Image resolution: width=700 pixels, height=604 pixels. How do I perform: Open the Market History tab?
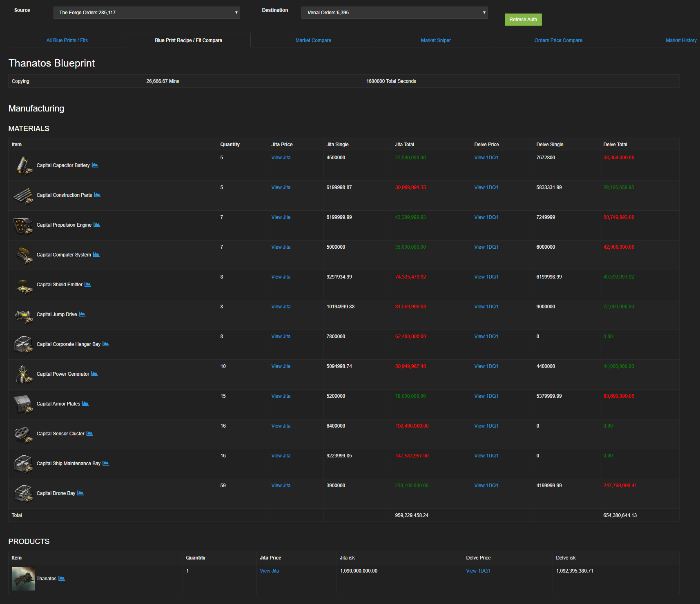click(x=681, y=40)
